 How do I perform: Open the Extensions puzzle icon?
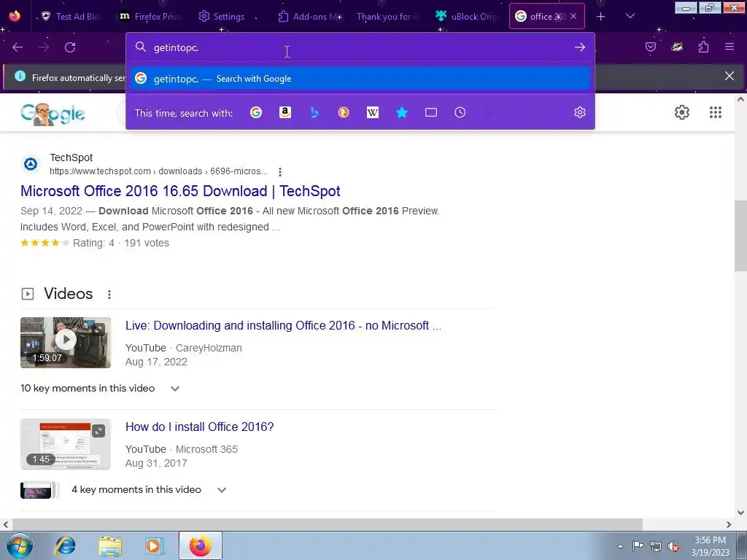tap(704, 47)
